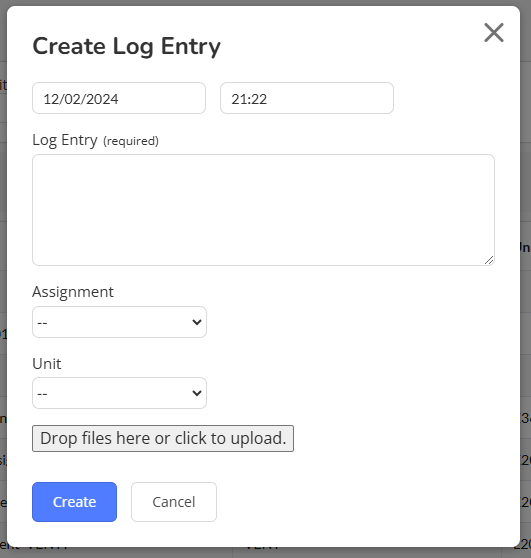Click the date field showing 12/02/2024
531x558 pixels.
(119, 98)
